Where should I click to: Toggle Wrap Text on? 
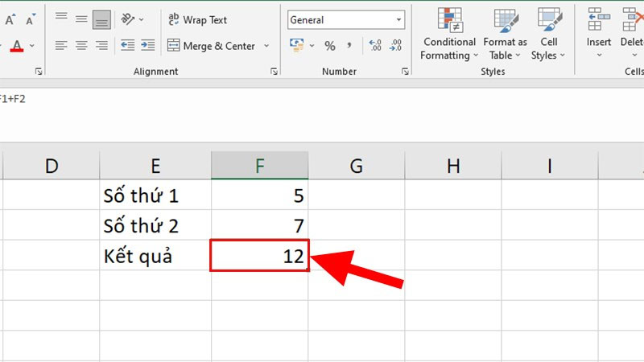(x=197, y=19)
